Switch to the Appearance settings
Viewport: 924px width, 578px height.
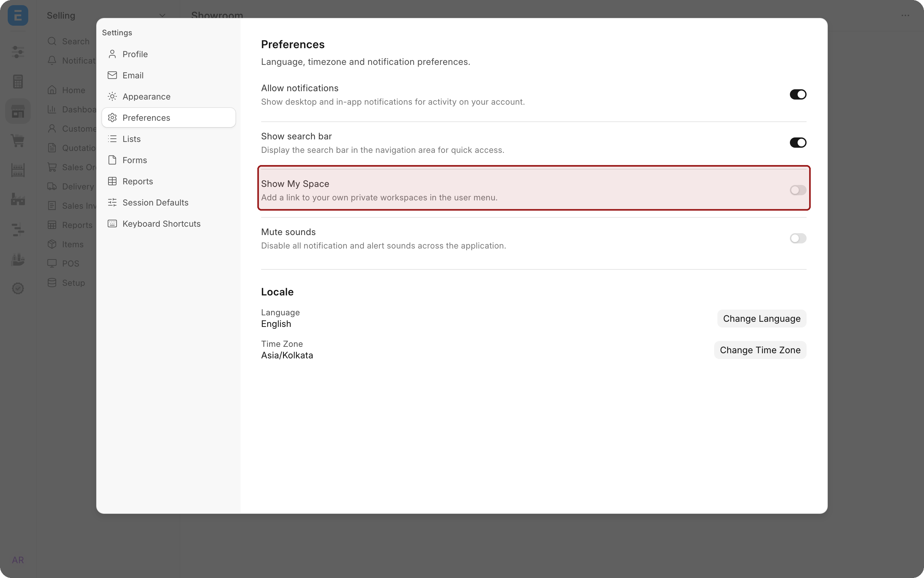(x=168, y=96)
